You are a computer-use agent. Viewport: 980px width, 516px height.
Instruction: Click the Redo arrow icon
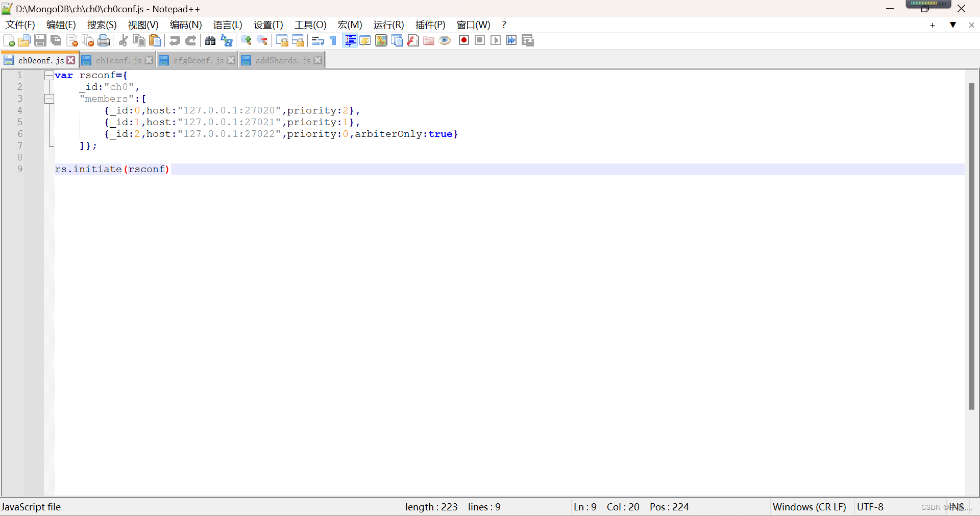pyautogui.click(x=191, y=40)
